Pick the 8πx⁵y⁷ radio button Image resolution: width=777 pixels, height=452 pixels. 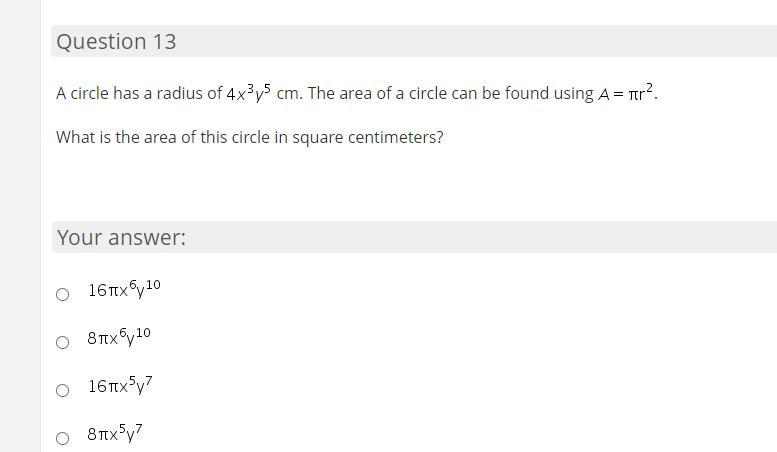63,438
